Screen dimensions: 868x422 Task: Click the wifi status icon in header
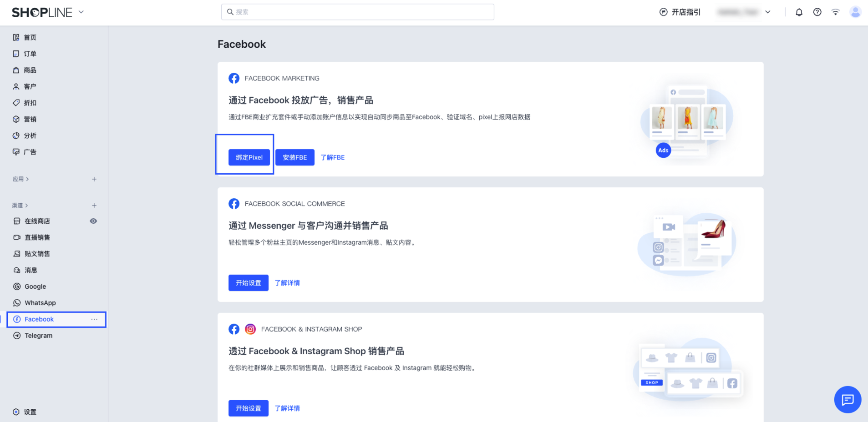835,12
